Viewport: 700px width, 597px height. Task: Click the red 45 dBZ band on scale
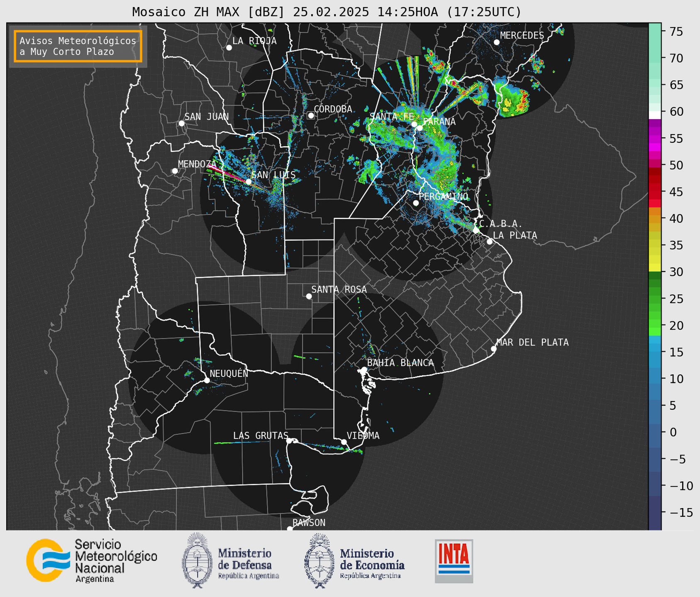[655, 192]
